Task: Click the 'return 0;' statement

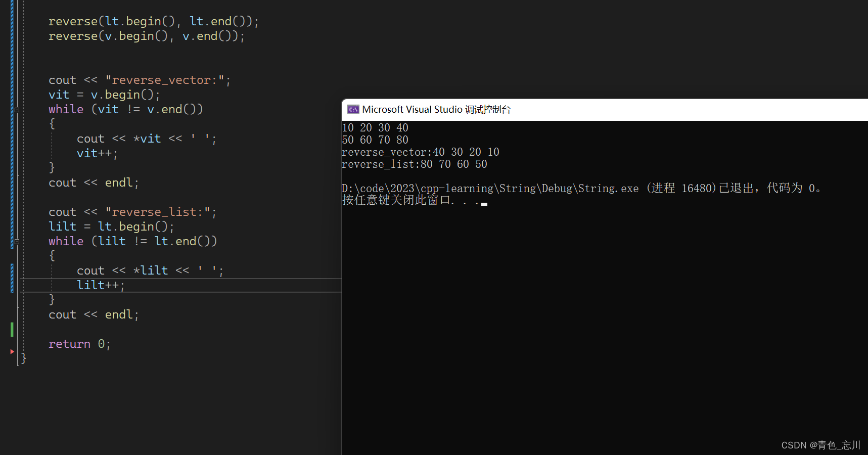Action: click(x=79, y=344)
